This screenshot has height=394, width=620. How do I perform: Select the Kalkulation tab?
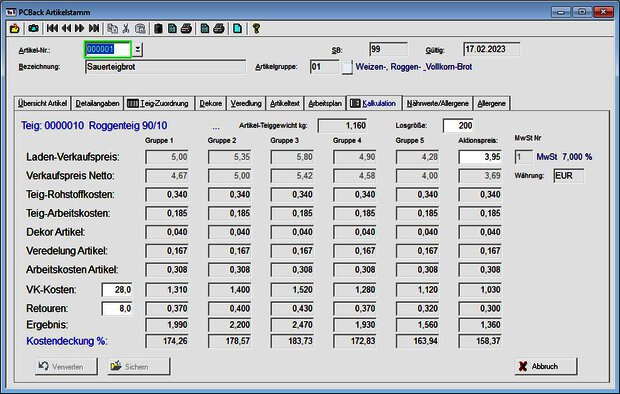tap(374, 103)
